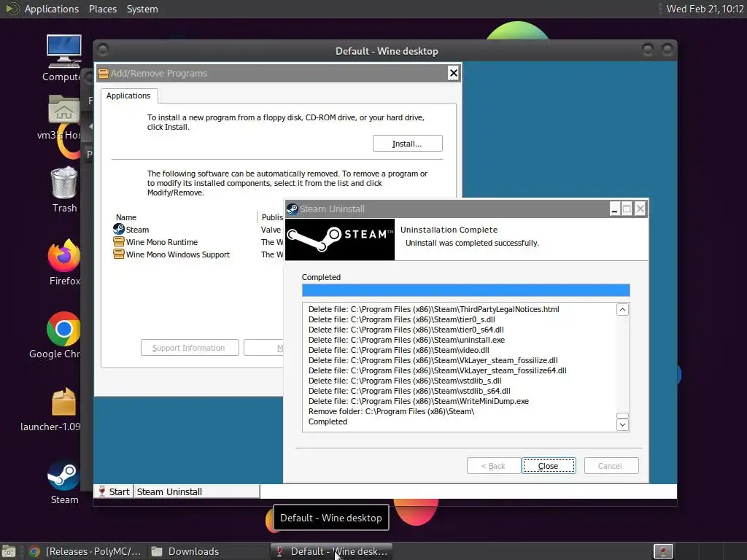Click log line deleting WriteMiniDump.exe
747x560 pixels.
coord(418,401)
